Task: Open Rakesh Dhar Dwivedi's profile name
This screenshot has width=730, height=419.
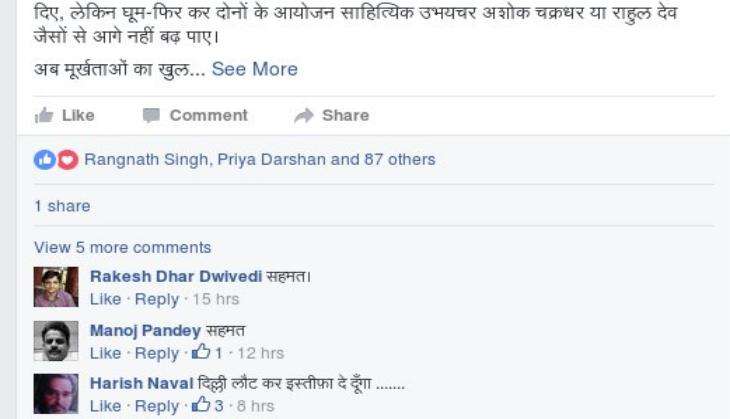Action: point(176,276)
